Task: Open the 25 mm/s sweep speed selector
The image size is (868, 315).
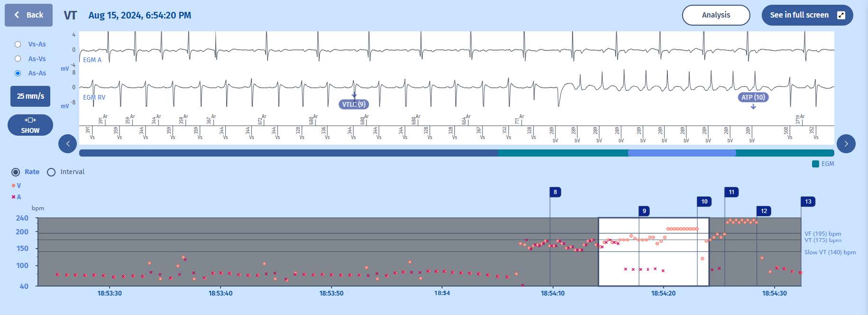Action: 30,96
